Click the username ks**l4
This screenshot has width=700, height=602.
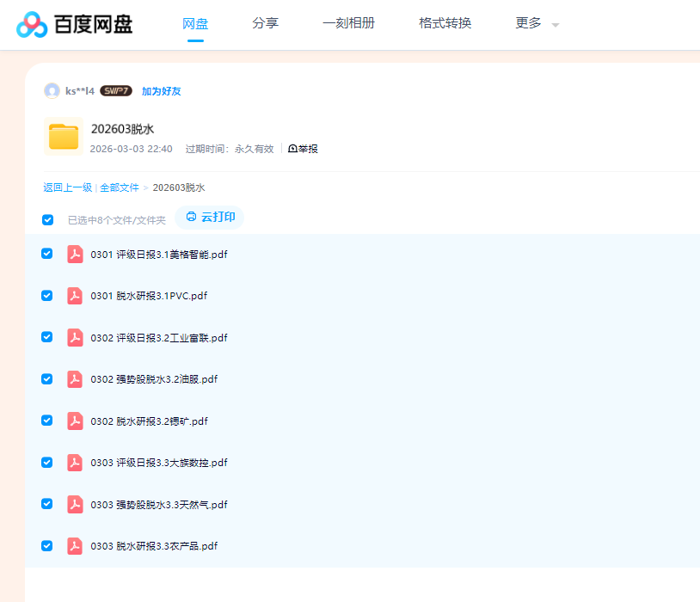coord(80,91)
